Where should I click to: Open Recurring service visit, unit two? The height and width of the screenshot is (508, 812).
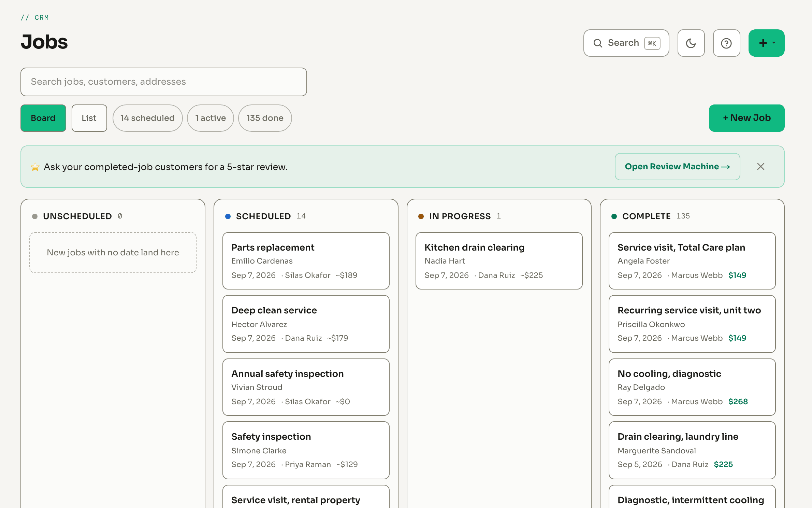(x=692, y=324)
